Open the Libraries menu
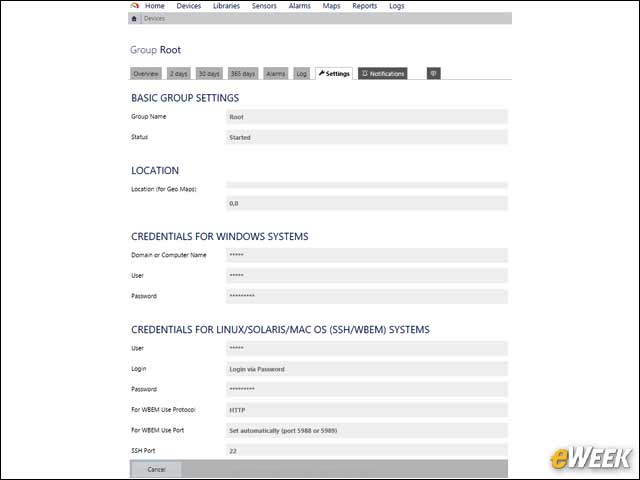 pyautogui.click(x=226, y=6)
